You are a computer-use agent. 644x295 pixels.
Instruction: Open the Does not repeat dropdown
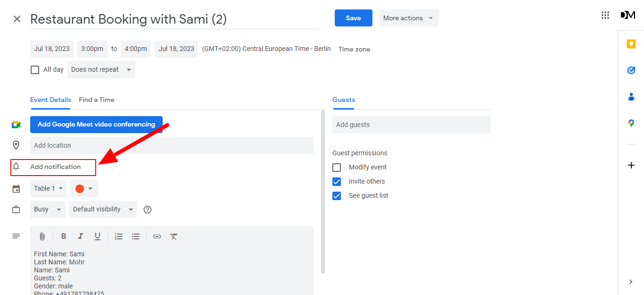pos(101,69)
